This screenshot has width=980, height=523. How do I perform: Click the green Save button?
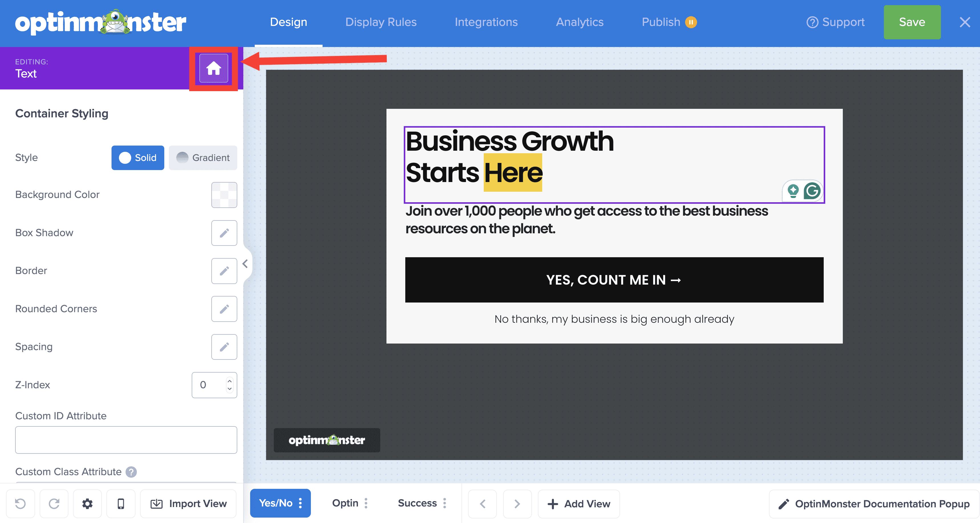[x=912, y=22]
